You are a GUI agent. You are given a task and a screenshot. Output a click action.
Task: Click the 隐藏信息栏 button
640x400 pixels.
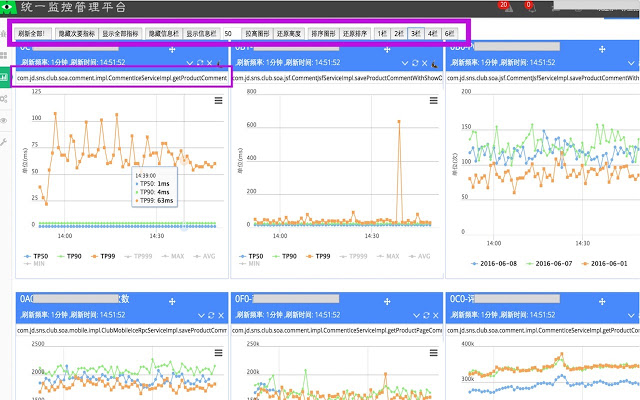164,33
